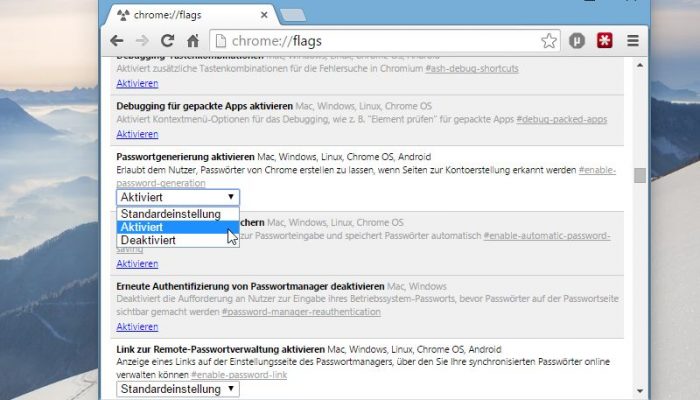Open the uBlock extension icon
Image resolution: width=700 pixels, height=400 pixels.
(x=577, y=41)
